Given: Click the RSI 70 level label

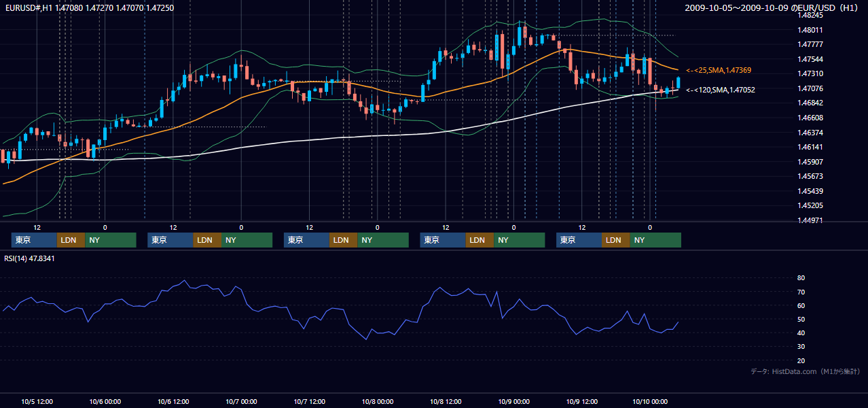Looking at the screenshot, I should coord(801,292).
